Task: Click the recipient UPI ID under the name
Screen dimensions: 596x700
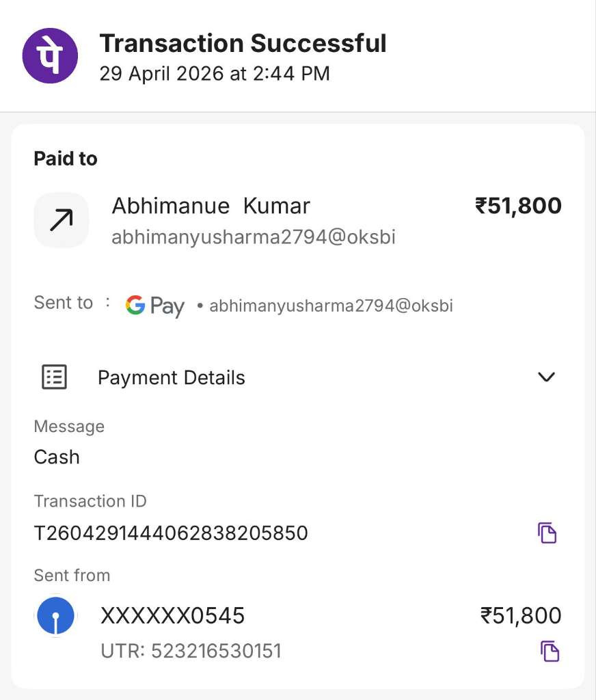Action: click(253, 237)
